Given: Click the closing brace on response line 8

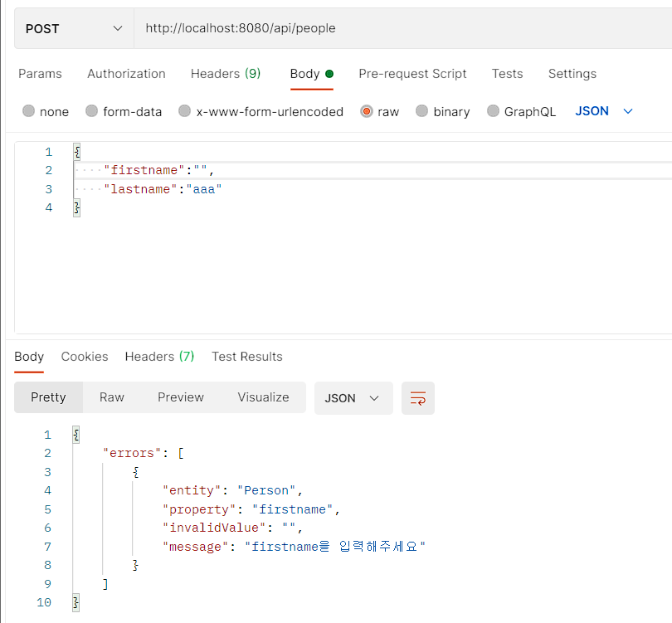Looking at the screenshot, I should pos(135,565).
